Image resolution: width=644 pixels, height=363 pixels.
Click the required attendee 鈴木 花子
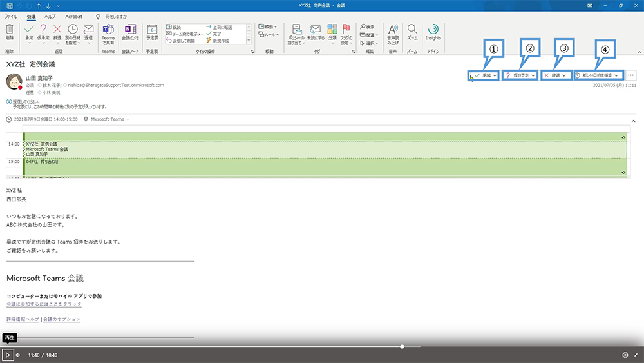[x=52, y=86]
